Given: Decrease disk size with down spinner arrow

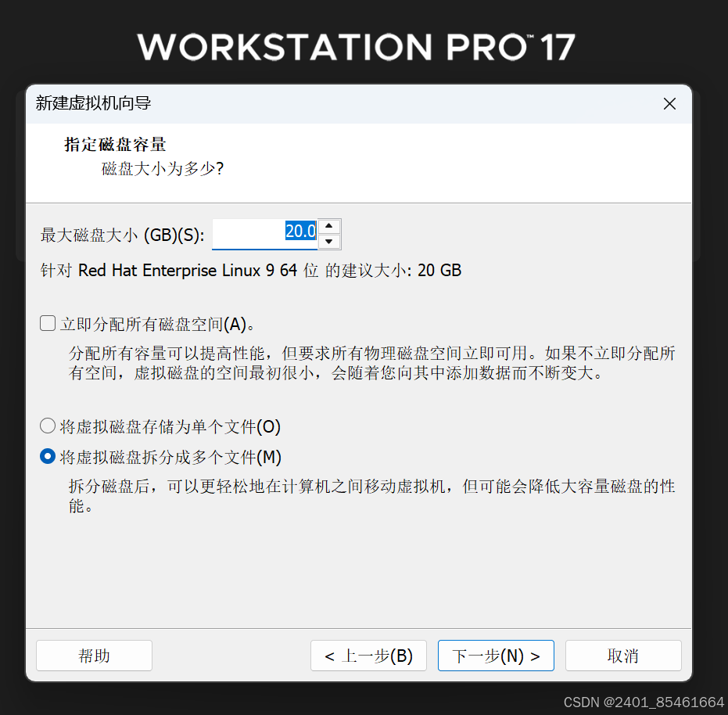Looking at the screenshot, I should pos(328,241).
